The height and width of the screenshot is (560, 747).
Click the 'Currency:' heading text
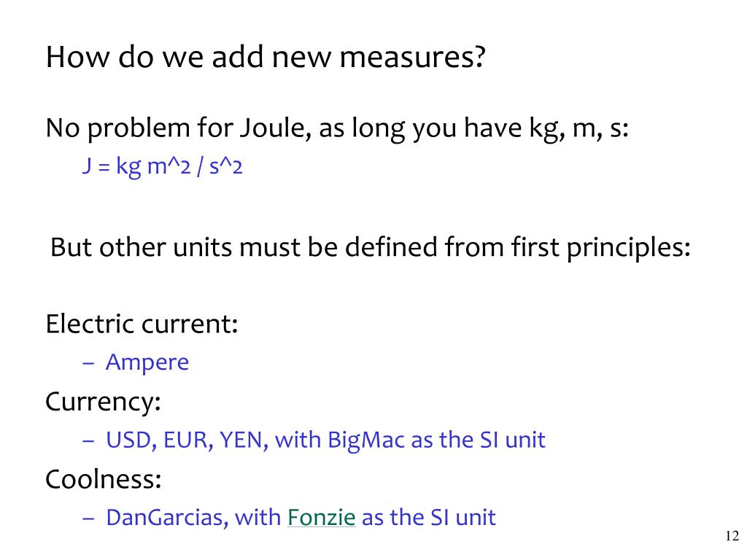(103, 402)
